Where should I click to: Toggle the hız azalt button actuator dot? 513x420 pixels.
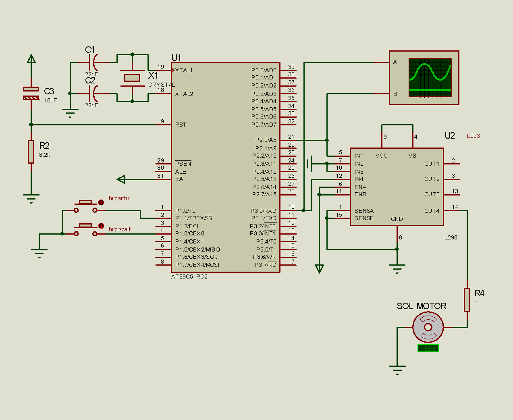pos(101,226)
